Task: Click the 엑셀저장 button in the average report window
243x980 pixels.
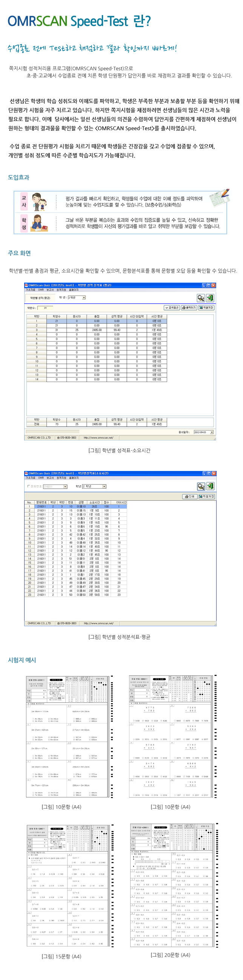Action: coord(206,308)
